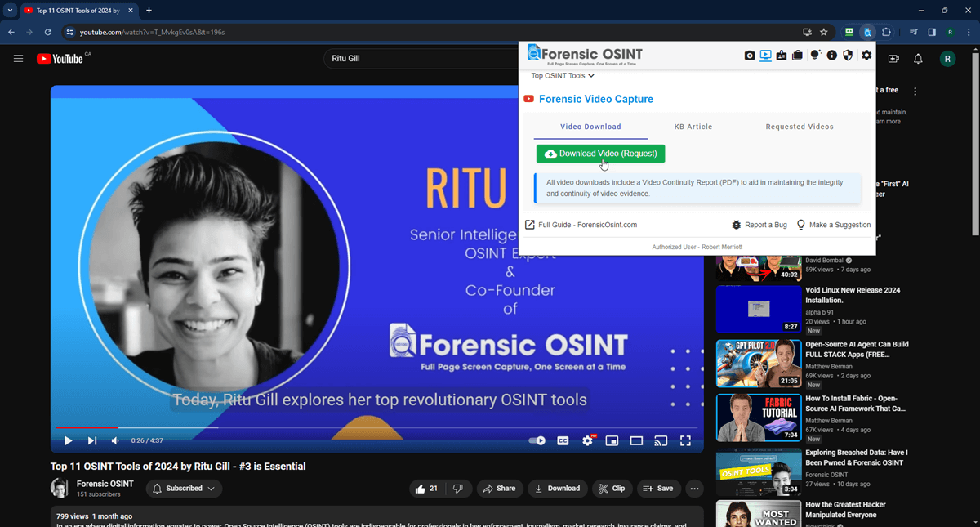Click the Save button under the video
Viewport: 980px width, 527px height.
point(658,489)
